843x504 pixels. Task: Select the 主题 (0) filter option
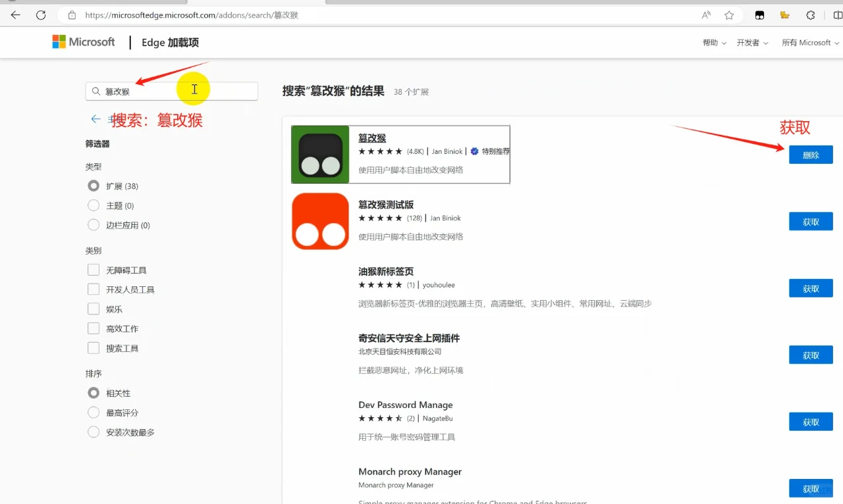point(94,205)
